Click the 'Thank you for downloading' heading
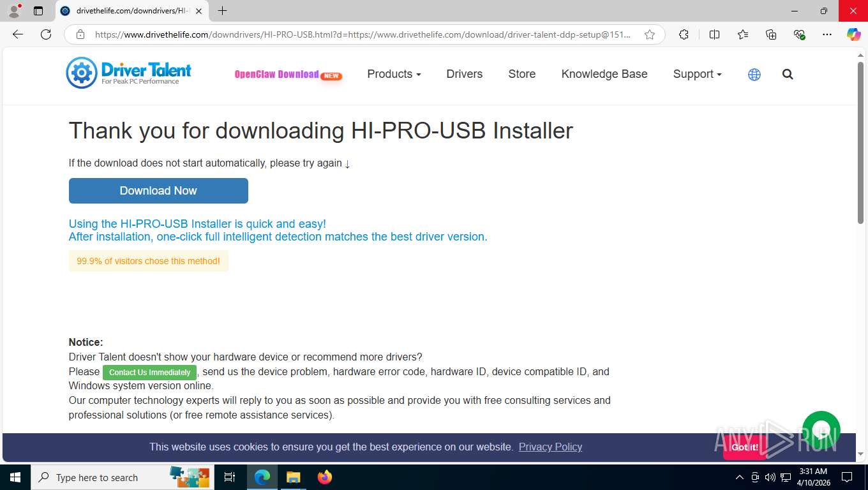 pos(321,131)
